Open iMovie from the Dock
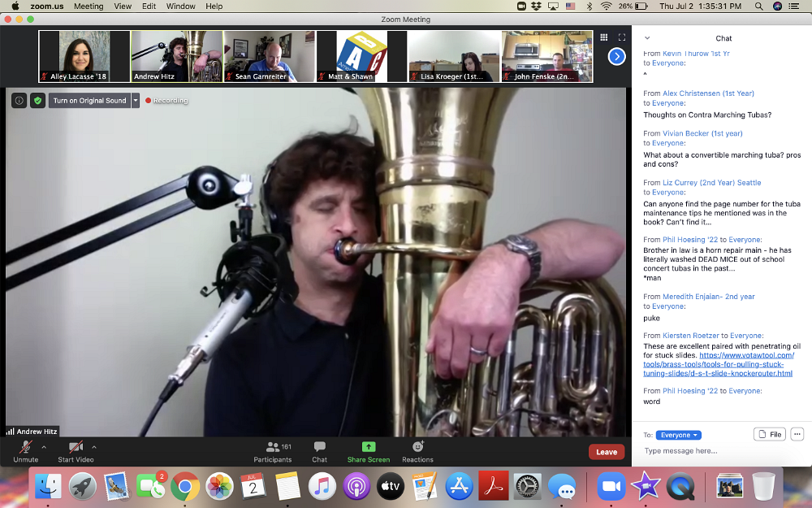This screenshot has width=812, height=508. [646, 487]
